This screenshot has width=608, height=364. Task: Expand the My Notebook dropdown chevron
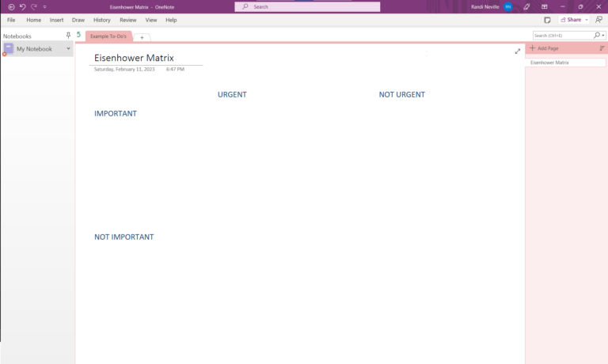[x=68, y=49]
